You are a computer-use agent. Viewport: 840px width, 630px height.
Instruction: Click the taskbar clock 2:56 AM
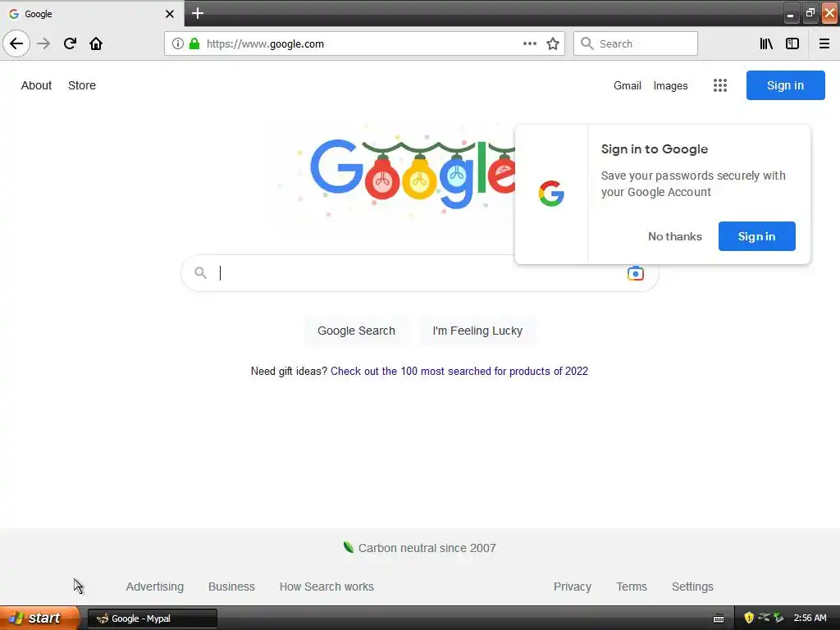(x=810, y=618)
